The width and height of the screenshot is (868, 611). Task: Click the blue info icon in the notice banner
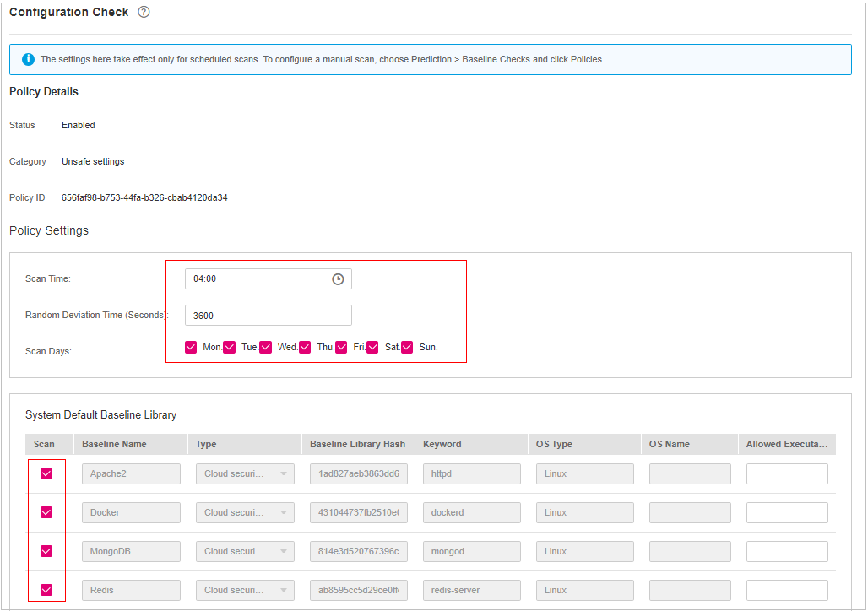point(28,59)
